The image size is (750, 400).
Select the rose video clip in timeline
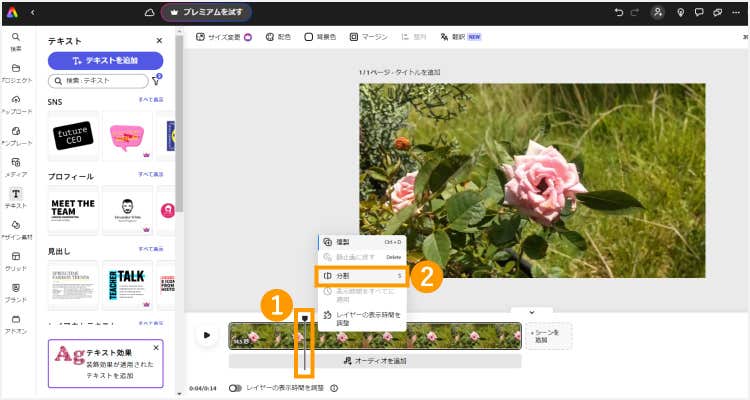(x=375, y=336)
